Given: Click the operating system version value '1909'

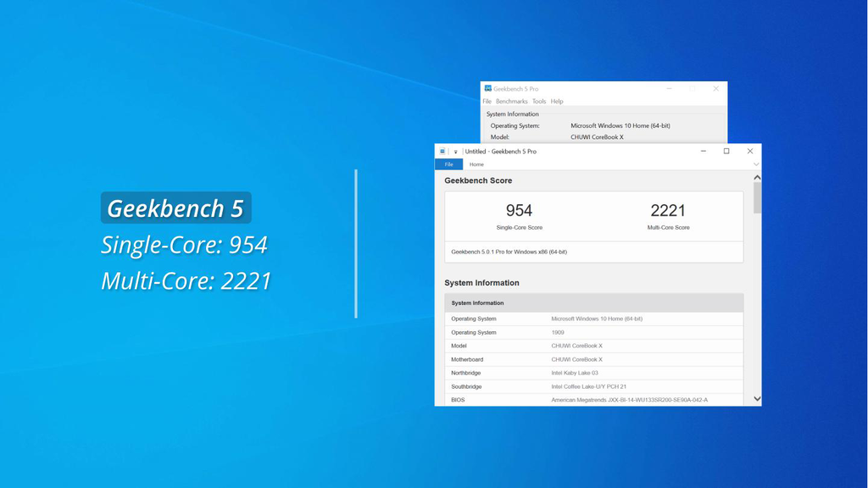Looking at the screenshot, I should click(558, 332).
